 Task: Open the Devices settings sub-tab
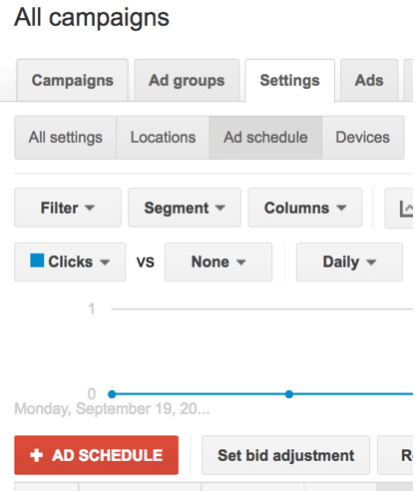tap(363, 138)
